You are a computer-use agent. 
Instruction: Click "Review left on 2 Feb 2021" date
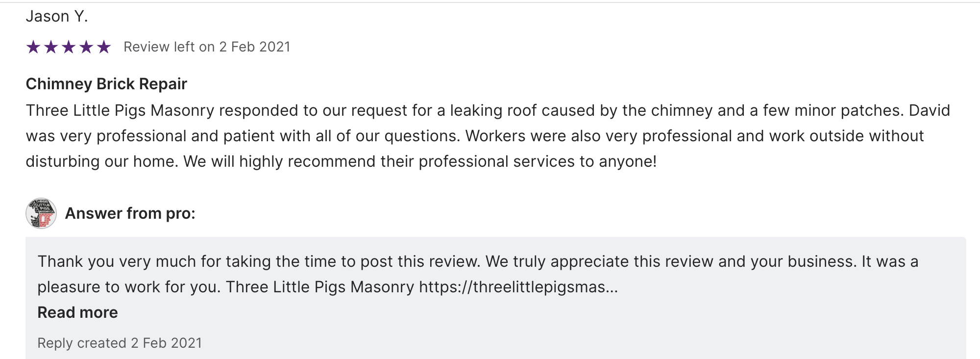[x=207, y=47]
